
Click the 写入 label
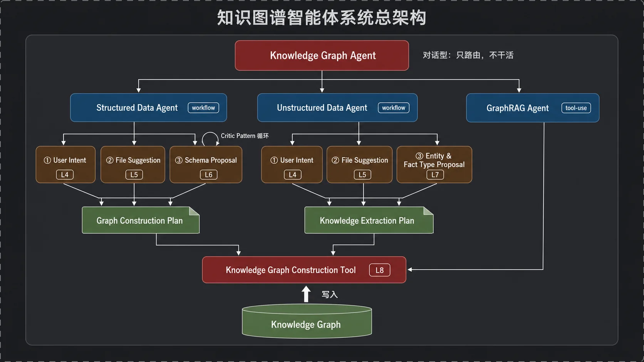click(x=330, y=295)
